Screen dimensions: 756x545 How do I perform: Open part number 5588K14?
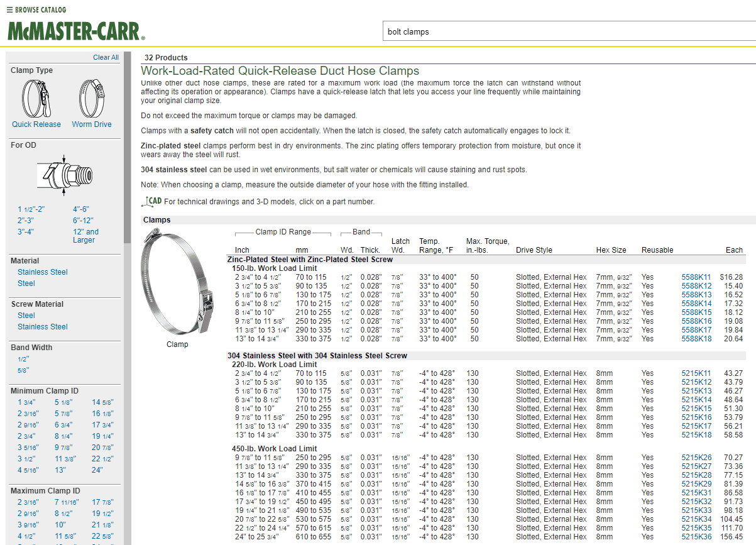(696, 304)
